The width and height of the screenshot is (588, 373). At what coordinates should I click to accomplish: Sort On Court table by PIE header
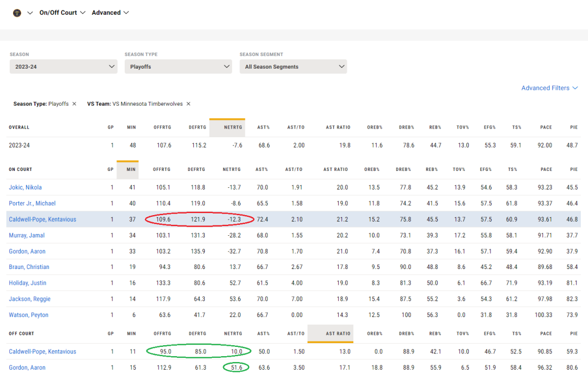(574, 169)
